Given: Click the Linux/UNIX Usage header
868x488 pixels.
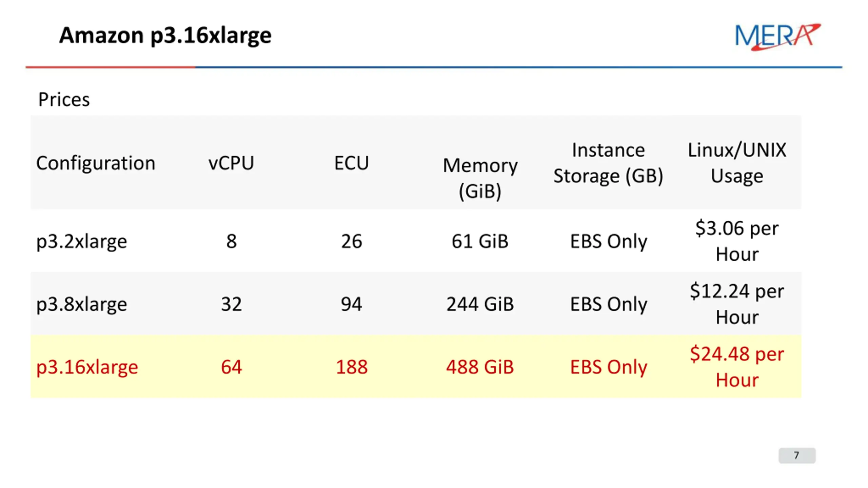Looking at the screenshot, I should coord(737,163).
